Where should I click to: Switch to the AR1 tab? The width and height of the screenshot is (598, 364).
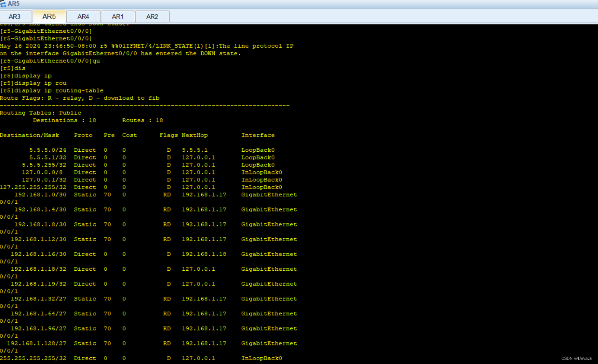tap(118, 17)
